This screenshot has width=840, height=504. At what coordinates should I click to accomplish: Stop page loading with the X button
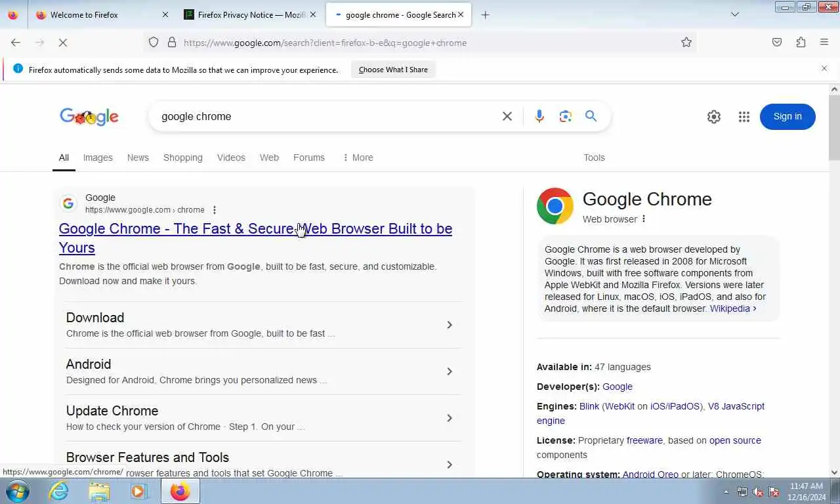(x=63, y=43)
